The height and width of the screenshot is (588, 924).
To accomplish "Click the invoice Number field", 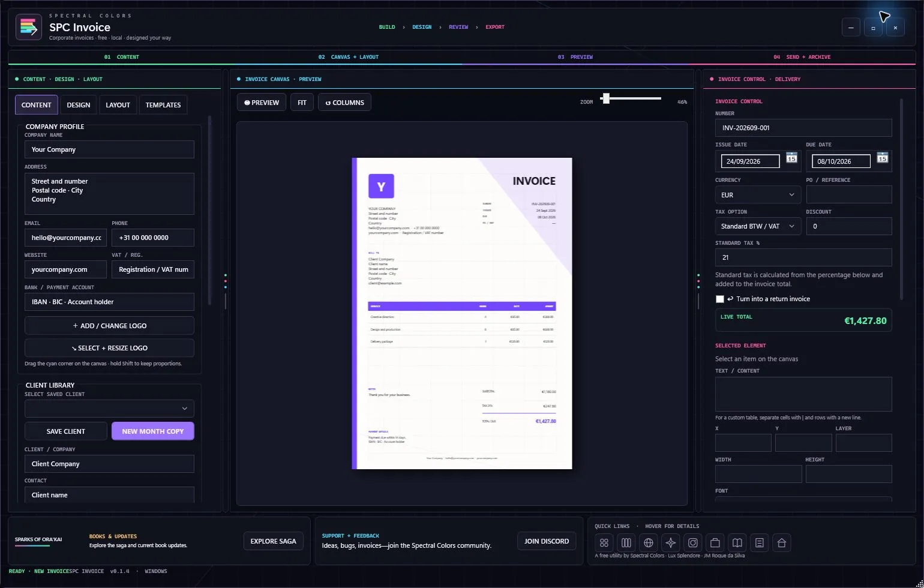I will (x=803, y=128).
